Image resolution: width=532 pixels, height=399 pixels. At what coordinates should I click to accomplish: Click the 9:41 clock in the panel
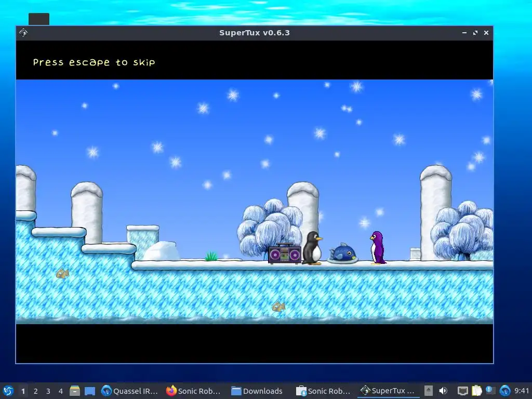coord(522,391)
